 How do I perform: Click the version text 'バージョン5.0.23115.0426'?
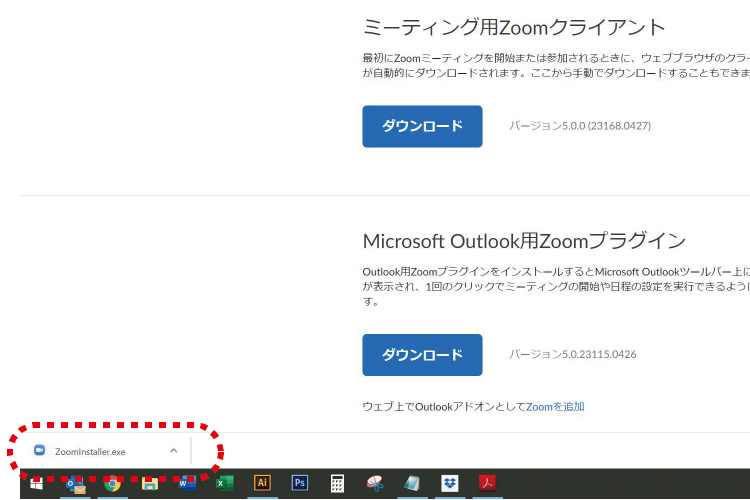pyautogui.click(x=573, y=355)
